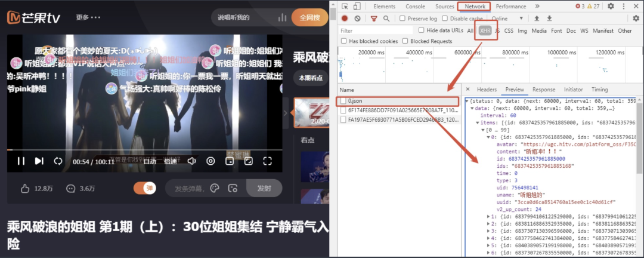
Task: Toggle the loop playback icon
Action: tap(58, 161)
